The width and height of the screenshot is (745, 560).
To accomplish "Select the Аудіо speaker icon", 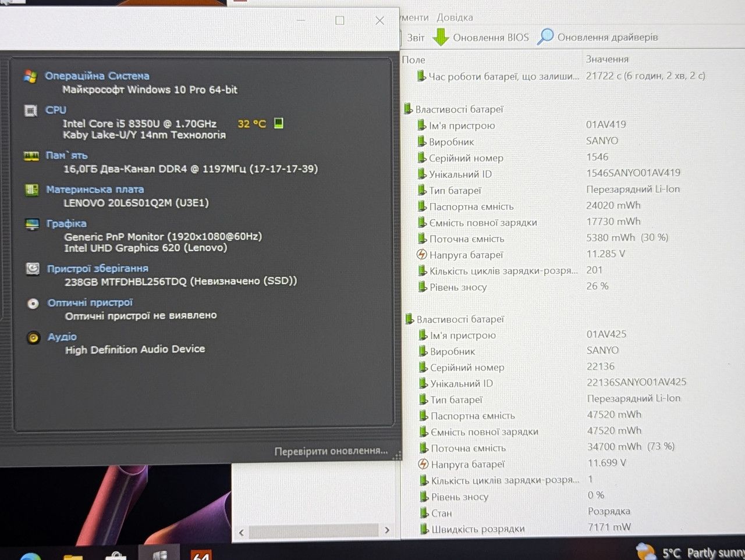I will 34,337.
